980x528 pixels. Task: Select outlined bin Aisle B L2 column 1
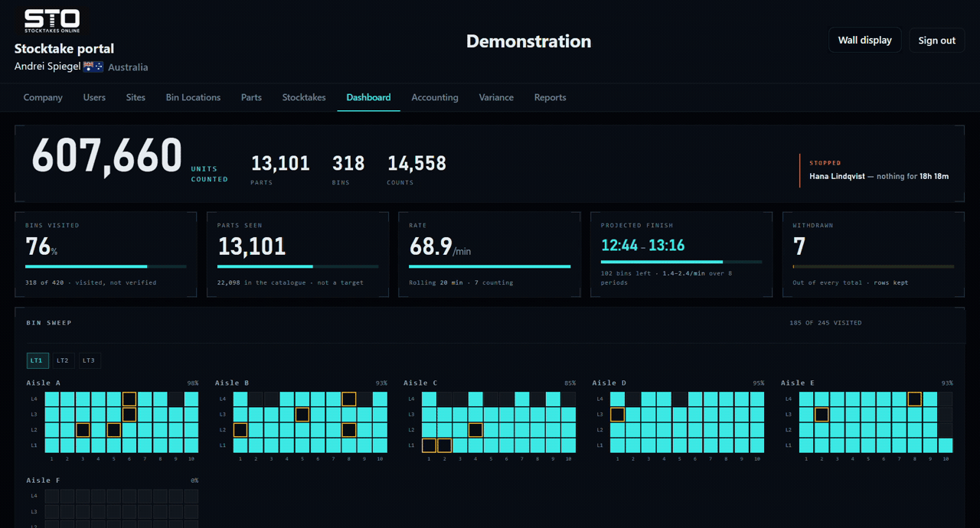[x=240, y=429]
